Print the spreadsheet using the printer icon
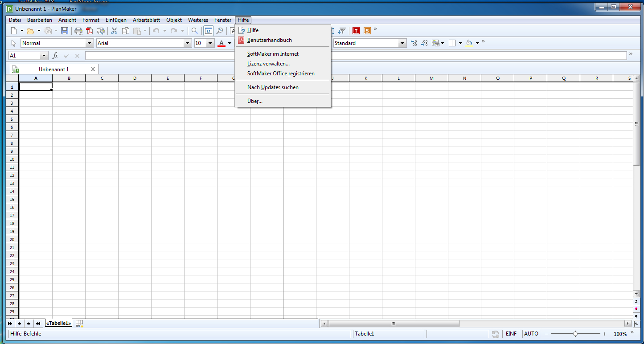Viewport: 644px width, 344px height. click(x=78, y=31)
